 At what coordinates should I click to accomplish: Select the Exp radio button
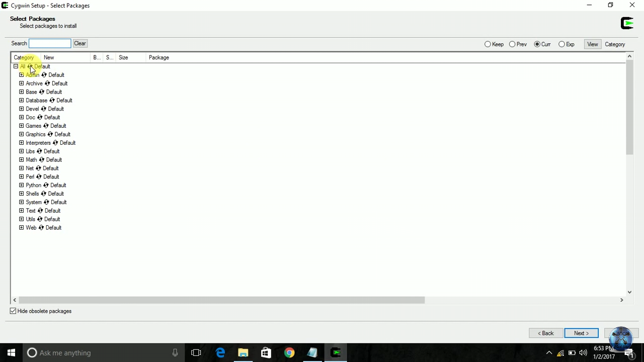[x=567, y=44]
